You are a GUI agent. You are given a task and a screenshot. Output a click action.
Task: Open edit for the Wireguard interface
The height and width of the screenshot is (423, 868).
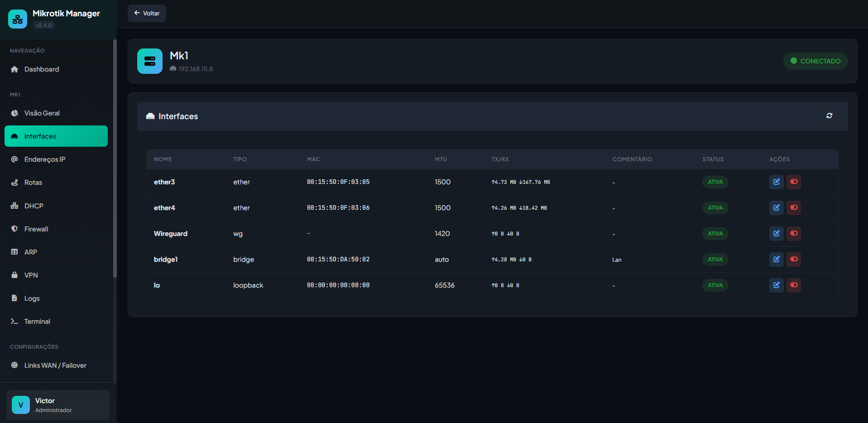point(776,234)
